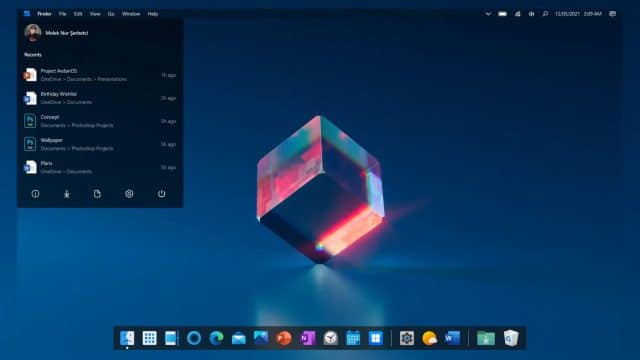Open the volume control in the menu bar
The height and width of the screenshot is (360, 640).
click(531, 14)
